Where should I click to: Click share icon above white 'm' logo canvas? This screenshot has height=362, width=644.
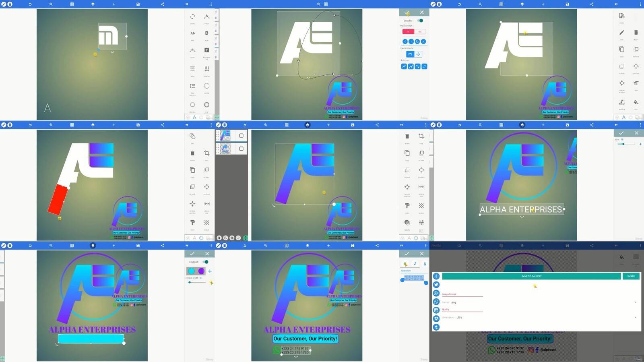[162, 4]
